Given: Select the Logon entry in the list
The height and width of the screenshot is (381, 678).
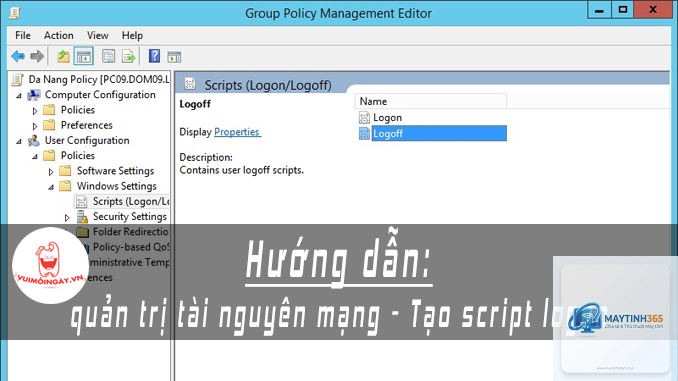Looking at the screenshot, I should tap(387, 118).
